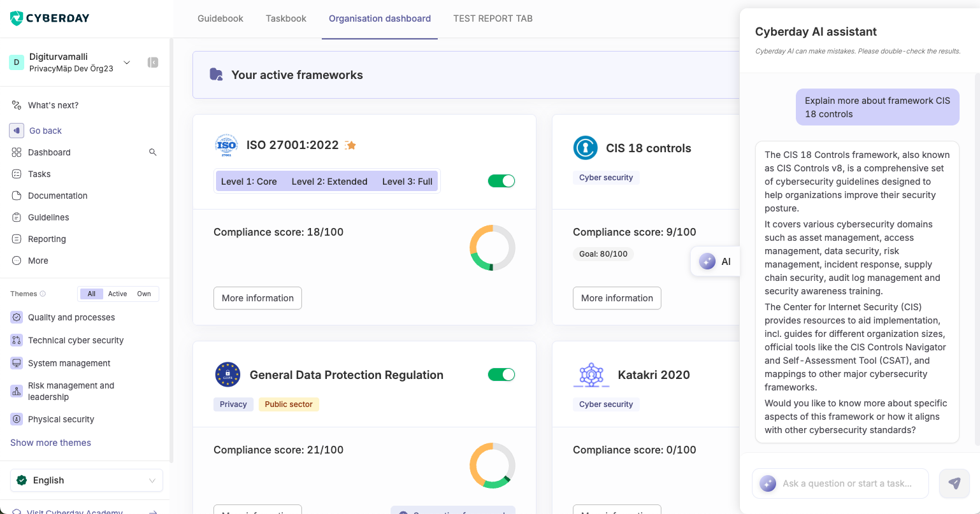Click the ISO 27001 logo icon
Image resolution: width=980 pixels, height=514 pixels.
[226, 145]
